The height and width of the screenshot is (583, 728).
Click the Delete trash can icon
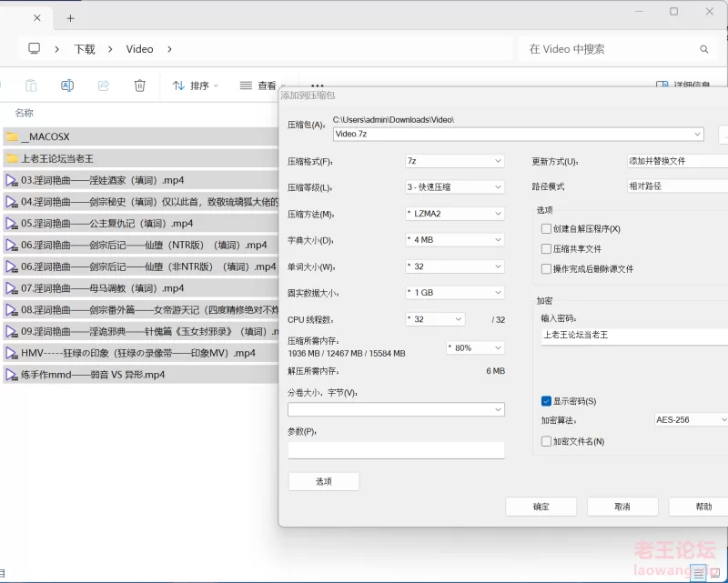139,85
